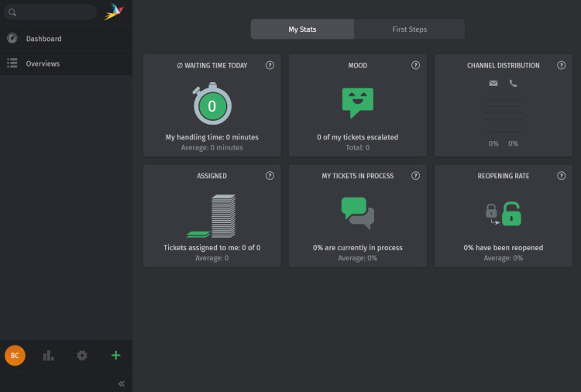This screenshot has height=392, width=581.
Task: Click the Reopening Rate help icon
Action: tap(561, 176)
